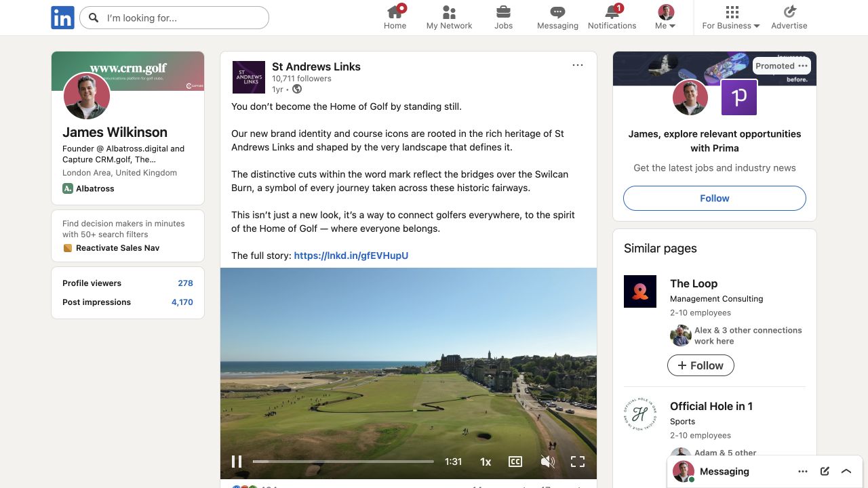Click the www.crm.golf banner image

[127, 71]
